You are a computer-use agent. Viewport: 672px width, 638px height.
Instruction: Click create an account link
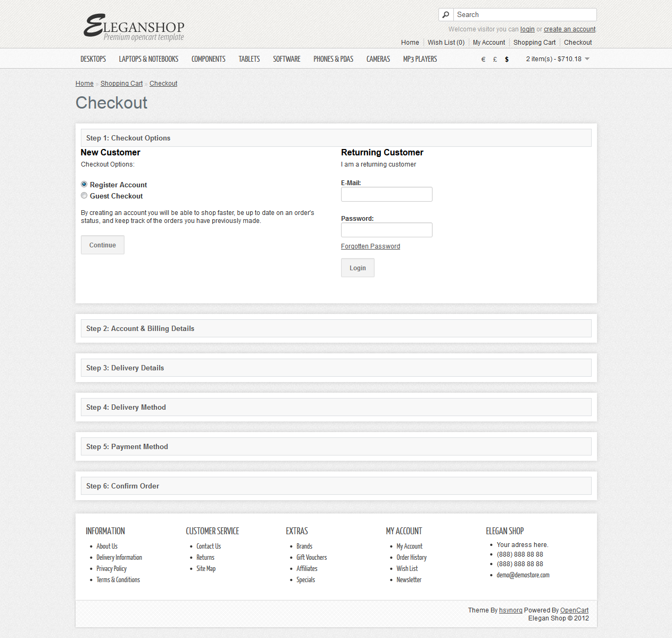[569, 29]
